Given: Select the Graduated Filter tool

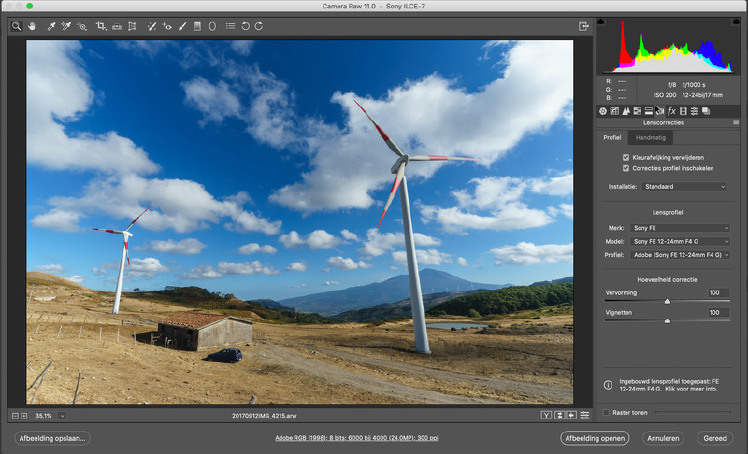Looking at the screenshot, I should tap(197, 26).
